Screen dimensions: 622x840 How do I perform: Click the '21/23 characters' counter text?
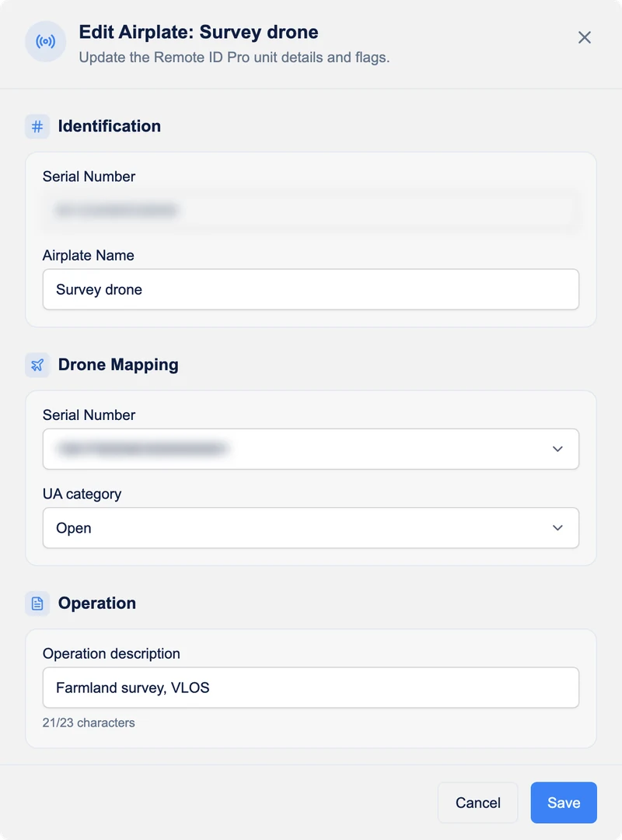pos(89,723)
